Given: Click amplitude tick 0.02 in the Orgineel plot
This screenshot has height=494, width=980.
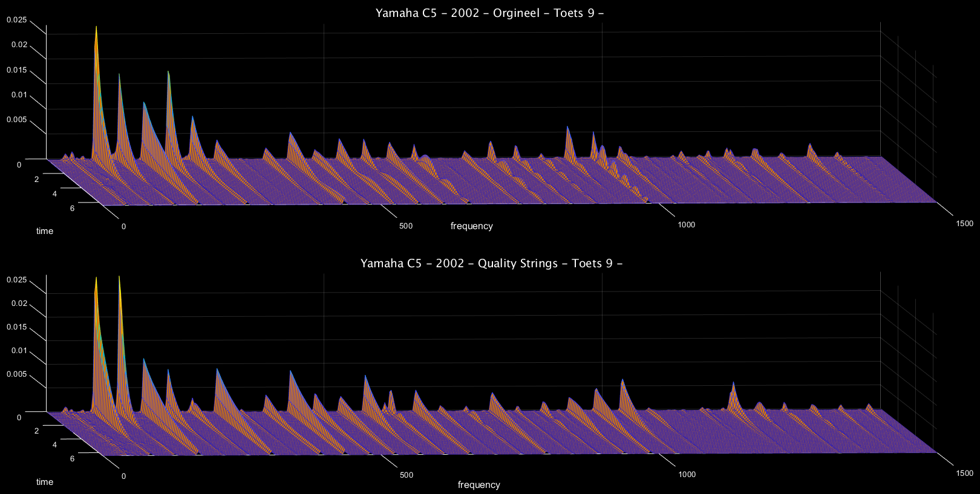Looking at the screenshot, I should coord(18,45).
